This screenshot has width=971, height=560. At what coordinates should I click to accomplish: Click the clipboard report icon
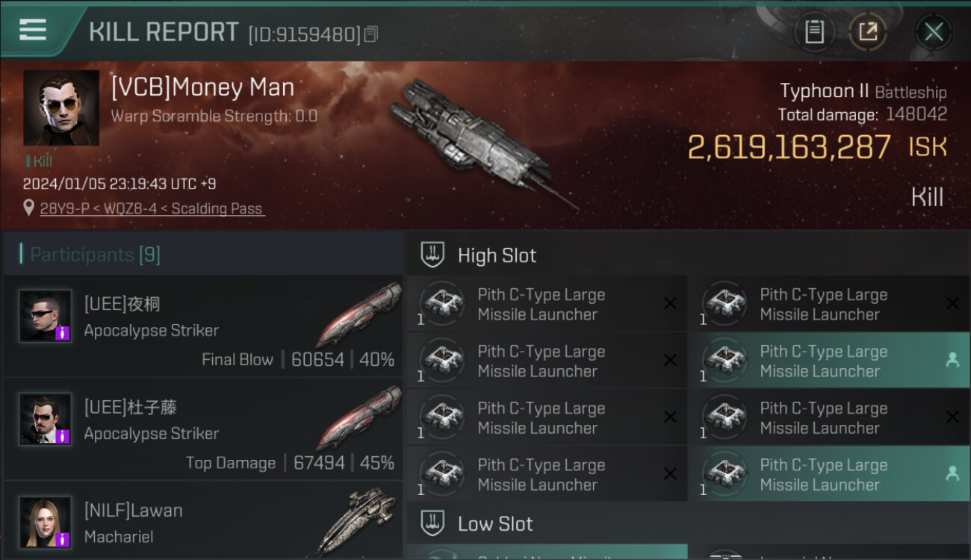[814, 32]
